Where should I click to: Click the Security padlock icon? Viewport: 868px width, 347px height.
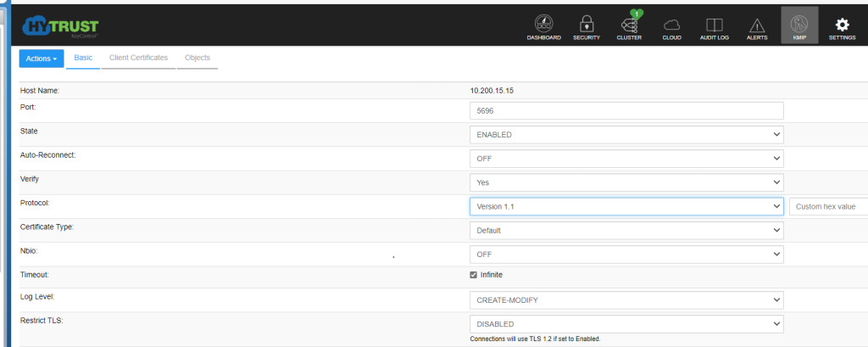pos(586,25)
